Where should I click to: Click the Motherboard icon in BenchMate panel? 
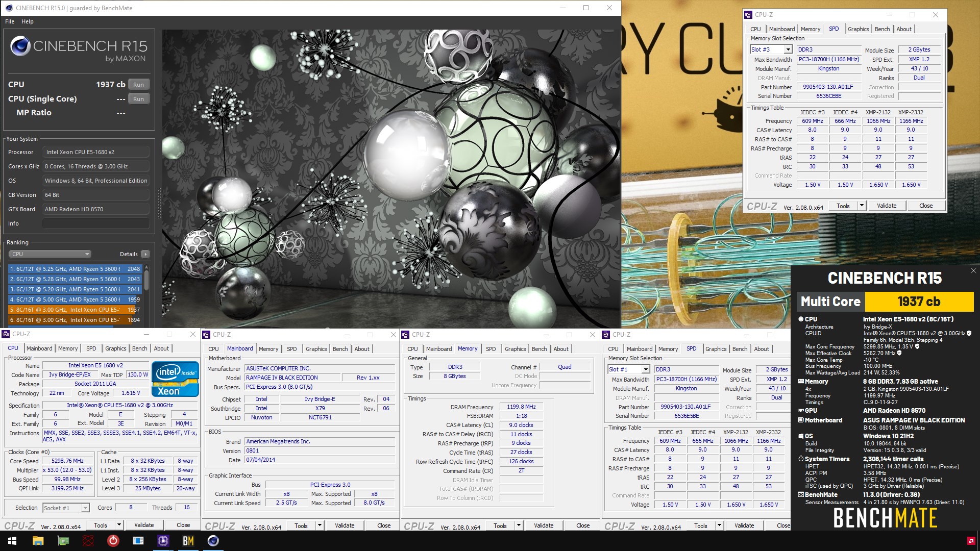coord(801,420)
